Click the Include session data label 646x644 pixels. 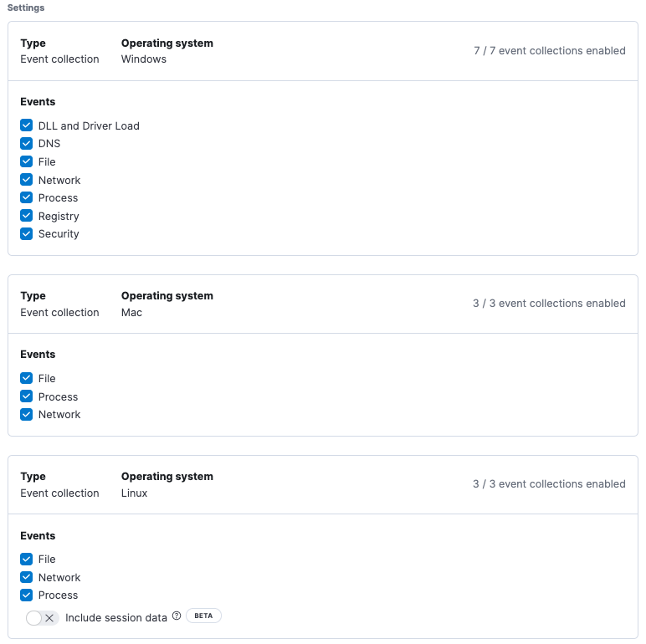[116, 618]
